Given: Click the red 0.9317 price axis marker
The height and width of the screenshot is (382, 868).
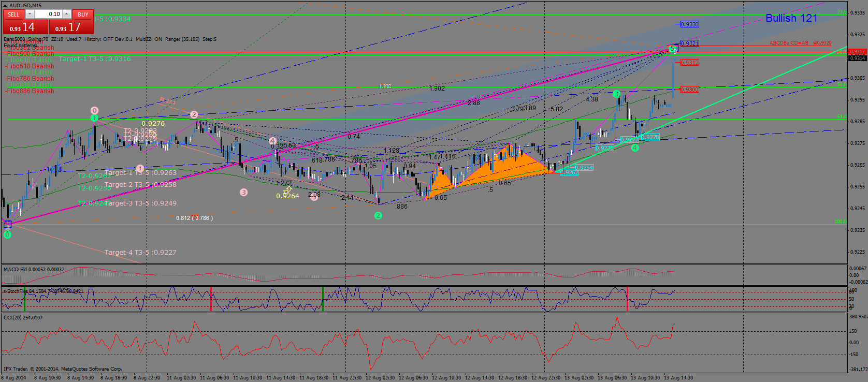Looking at the screenshot, I should (858, 52).
